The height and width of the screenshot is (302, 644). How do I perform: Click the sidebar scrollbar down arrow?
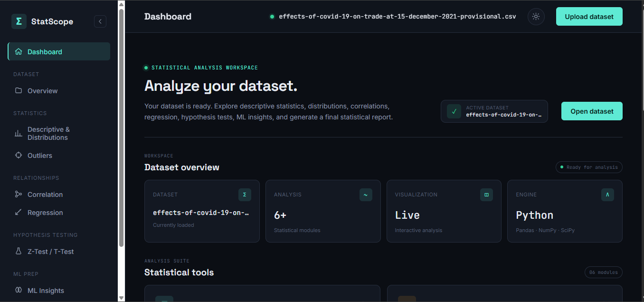(x=121, y=298)
